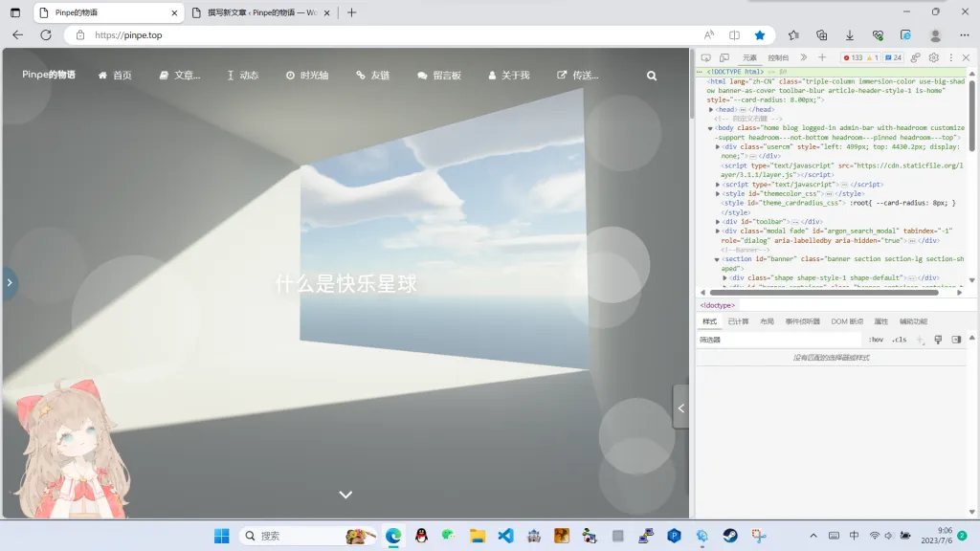Open the 关于我 about page
The width and height of the screenshot is (980, 551).
(x=509, y=76)
